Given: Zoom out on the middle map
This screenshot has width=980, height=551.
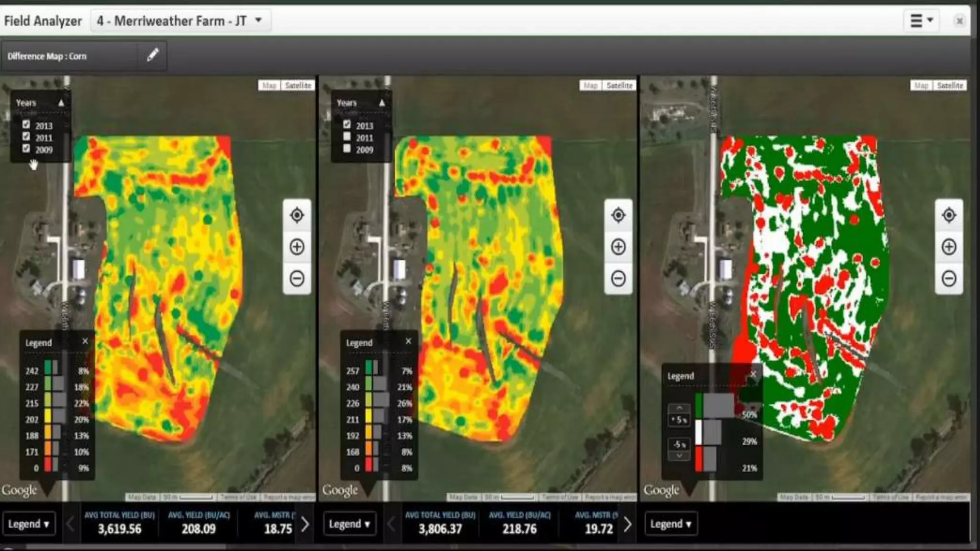Looking at the screenshot, I should tap(618, 278).
